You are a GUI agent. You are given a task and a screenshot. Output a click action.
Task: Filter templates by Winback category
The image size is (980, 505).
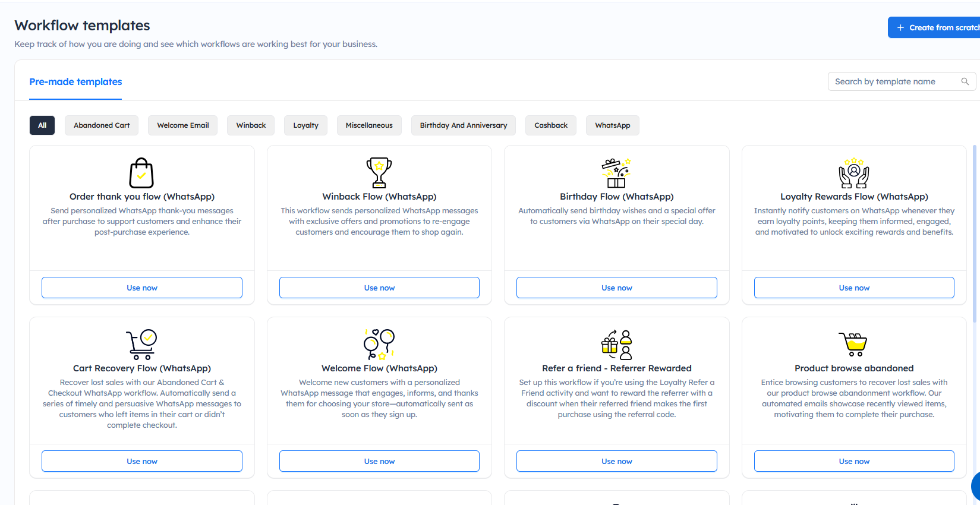point(251,125)
